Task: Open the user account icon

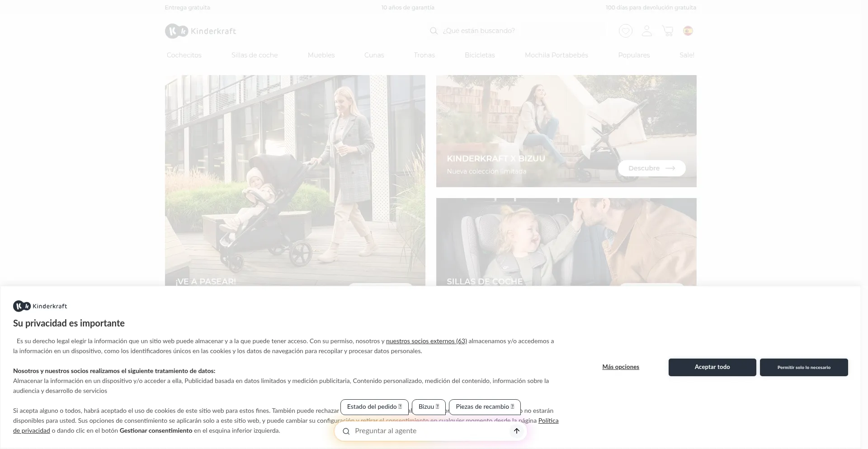Action: [x=647, y=31]
